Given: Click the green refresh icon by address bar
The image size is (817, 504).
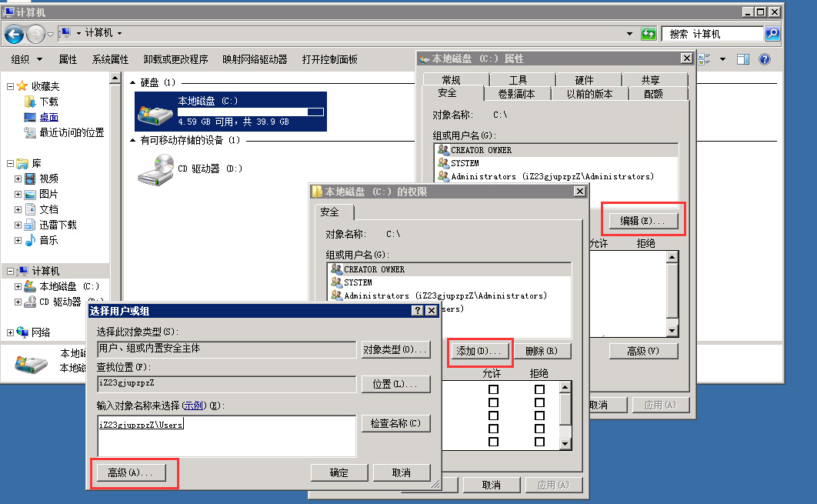Looking at the screenshot, I should point(649,34).
